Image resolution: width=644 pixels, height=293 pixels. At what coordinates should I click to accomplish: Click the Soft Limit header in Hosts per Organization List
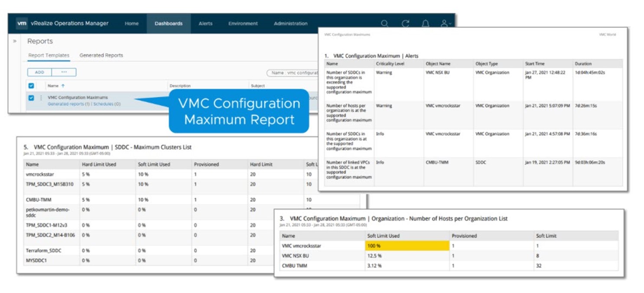tap(546, 236)
